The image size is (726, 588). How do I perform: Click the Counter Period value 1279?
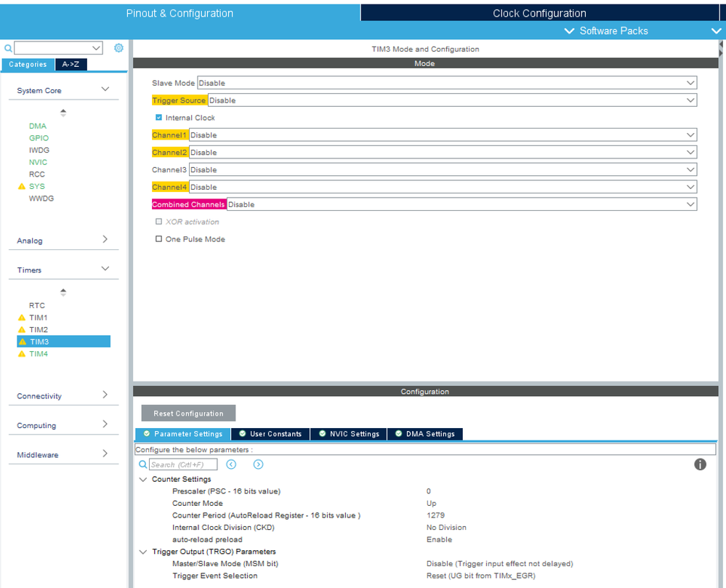tap(436, 515)
